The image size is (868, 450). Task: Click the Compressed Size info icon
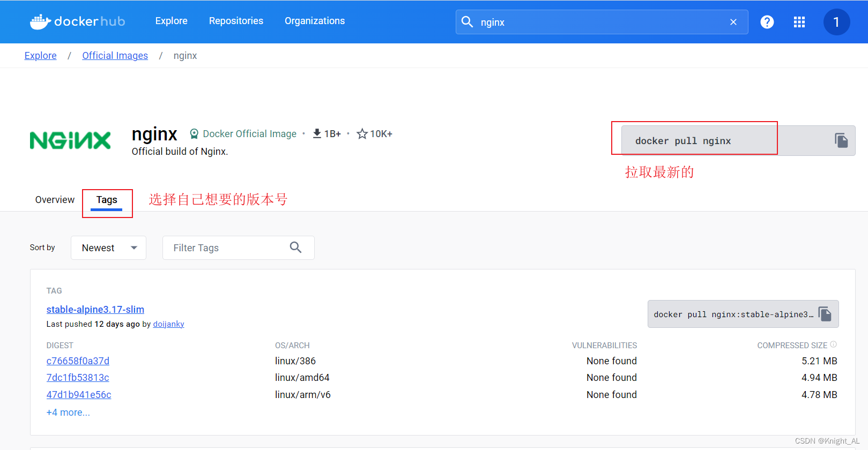click(x=834, y=344)
